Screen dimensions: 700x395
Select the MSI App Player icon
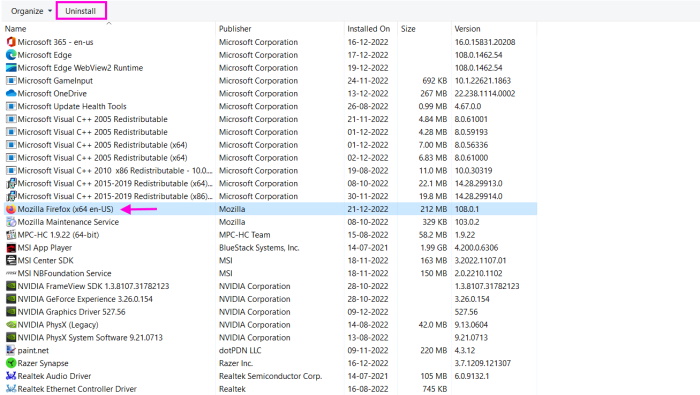[x=11, y=248]
